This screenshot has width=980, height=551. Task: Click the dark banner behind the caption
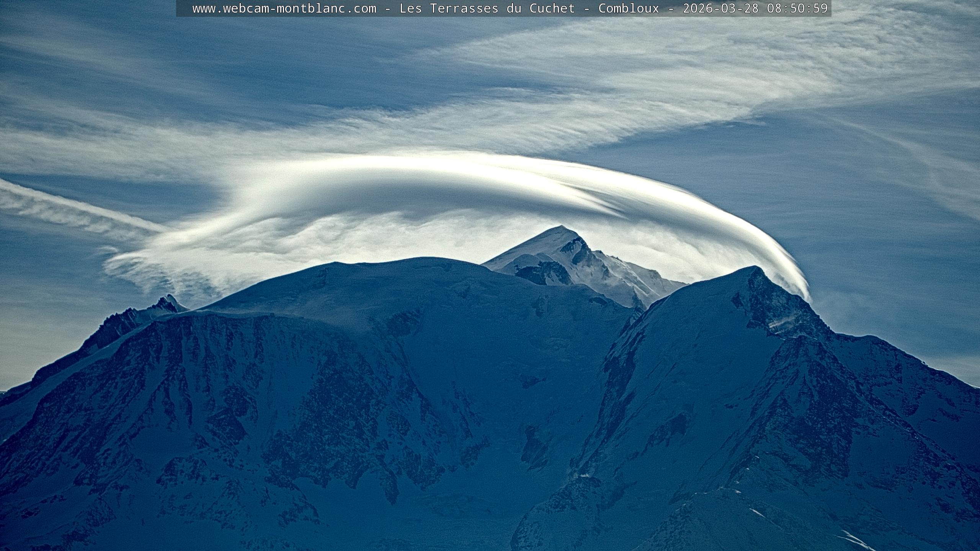click(x=184, y=8)
